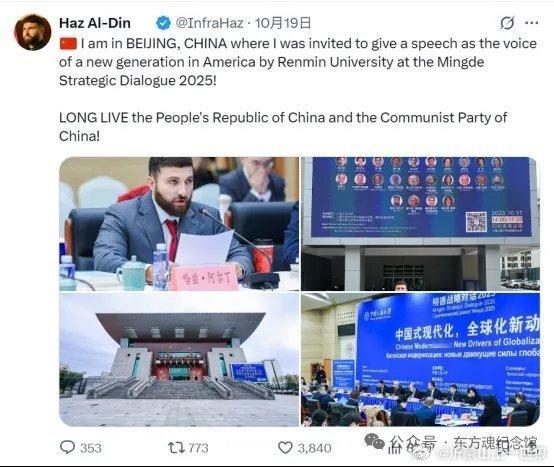Click the reply speech bubble icon

point(67,447)
